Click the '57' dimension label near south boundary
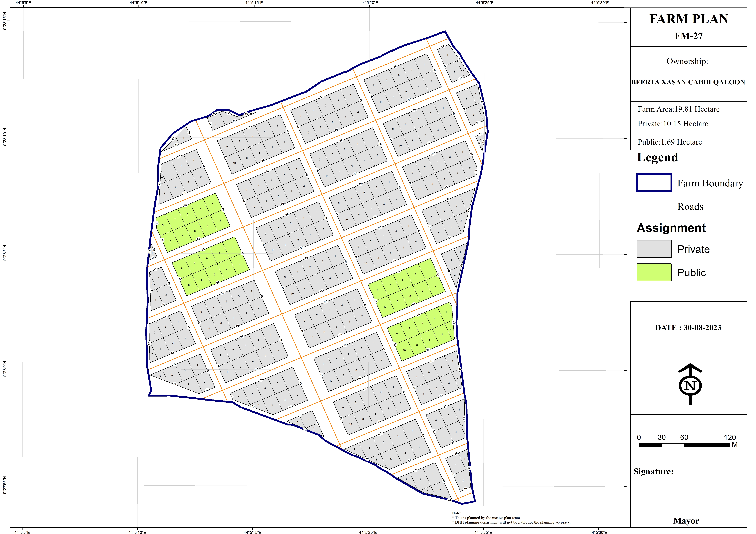The height and width of the screenshot is (534, 756). pyautogui.click(x=253, y=407)
